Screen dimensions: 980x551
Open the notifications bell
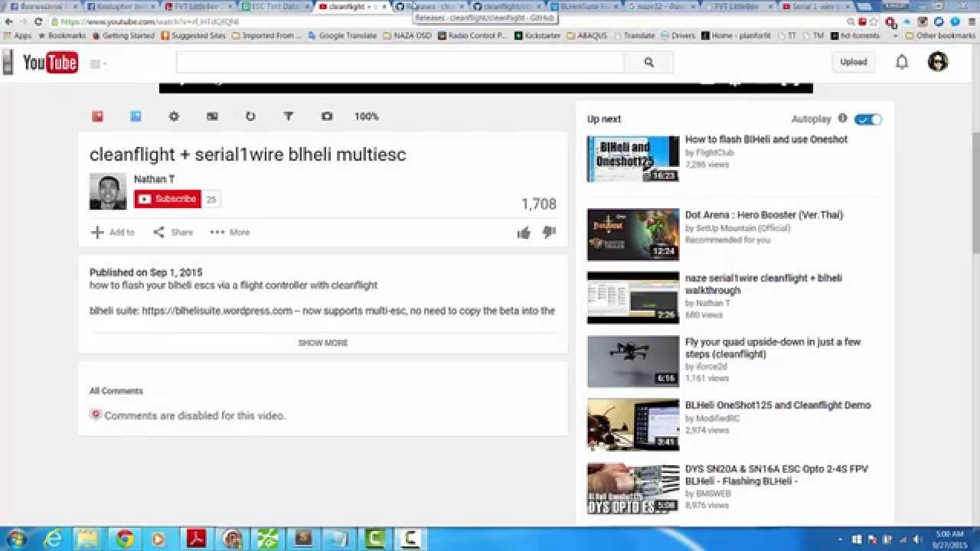tap(902, 62)
